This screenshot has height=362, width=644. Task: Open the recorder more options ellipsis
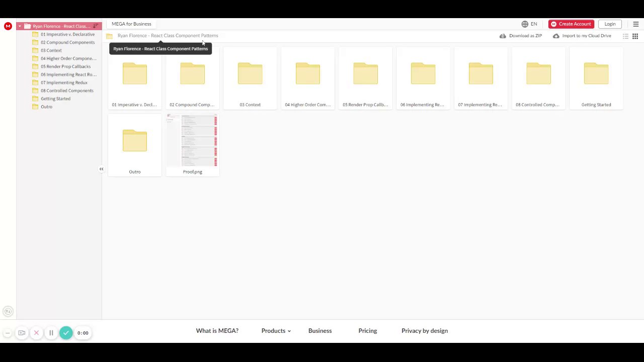(x=8, y=333)
